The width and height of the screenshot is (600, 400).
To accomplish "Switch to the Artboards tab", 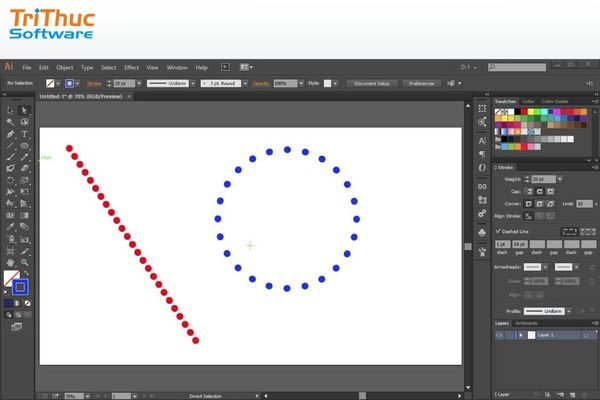I will tap(526, 323).
